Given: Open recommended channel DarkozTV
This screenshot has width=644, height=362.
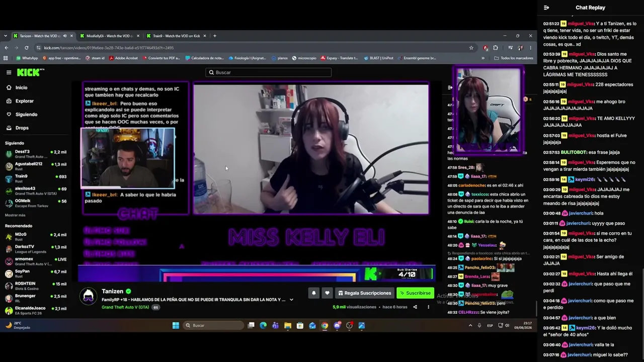Looking at the screenshot, I should coord(35,249).
